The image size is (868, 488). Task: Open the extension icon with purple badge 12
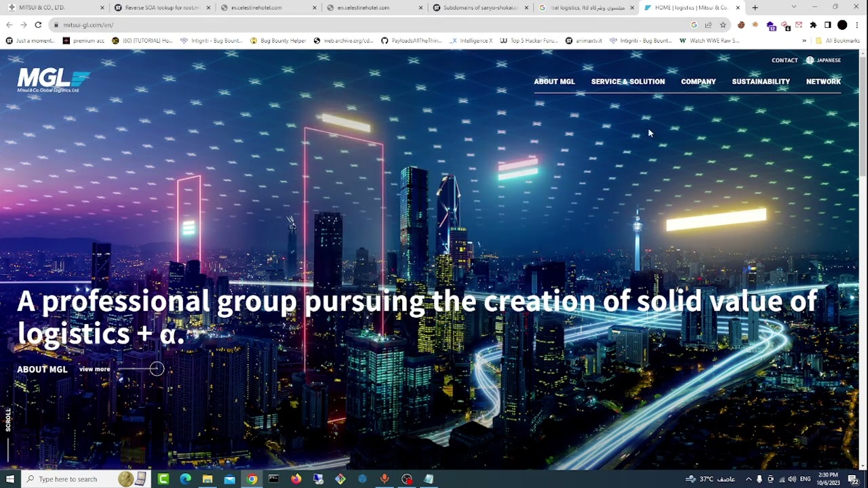click(771, 26)
